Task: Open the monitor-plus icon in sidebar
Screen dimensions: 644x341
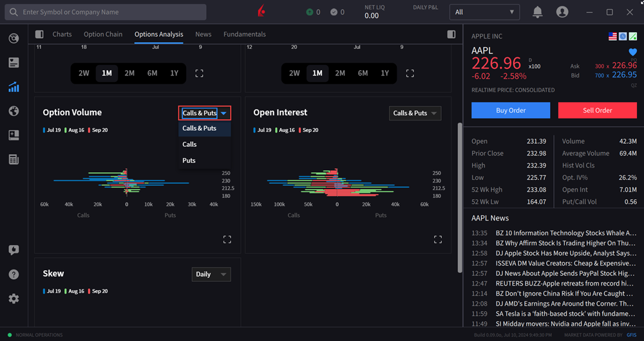Action: point(14,135)
